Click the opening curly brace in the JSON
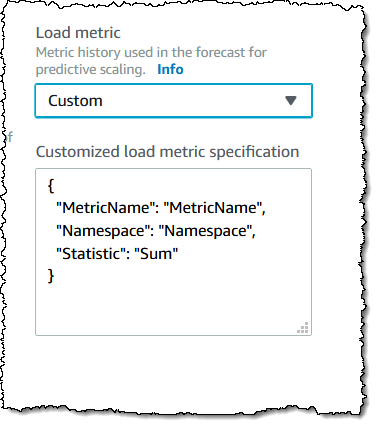Image resolution: width=377 pixels, height=425 pixels. 51,186
